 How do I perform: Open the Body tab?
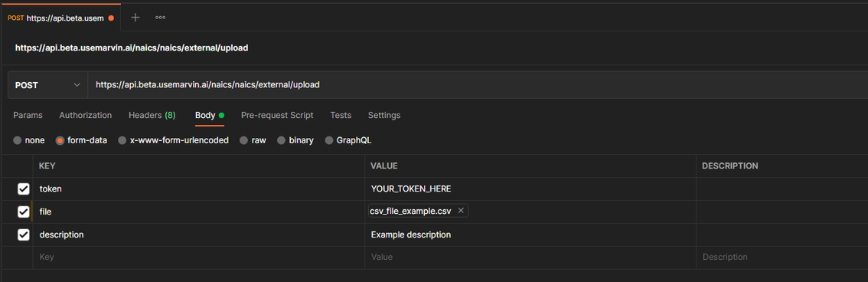[x=209, y=115]
